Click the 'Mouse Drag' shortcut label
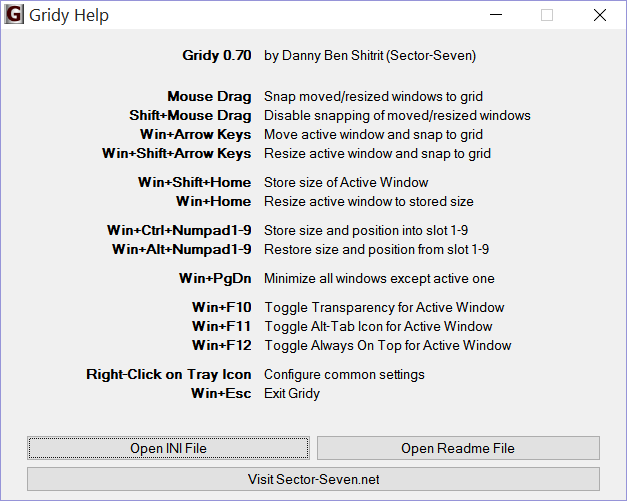 click(210, 96)
